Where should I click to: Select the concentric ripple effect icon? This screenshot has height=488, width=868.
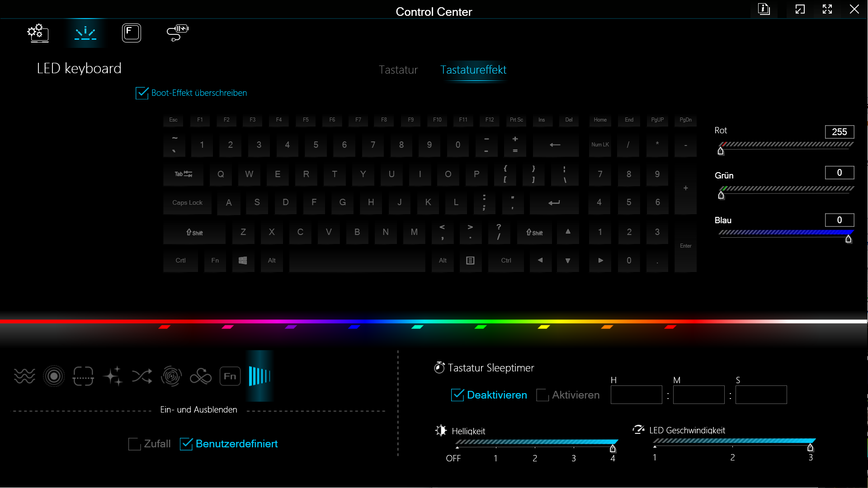[54, 376]
